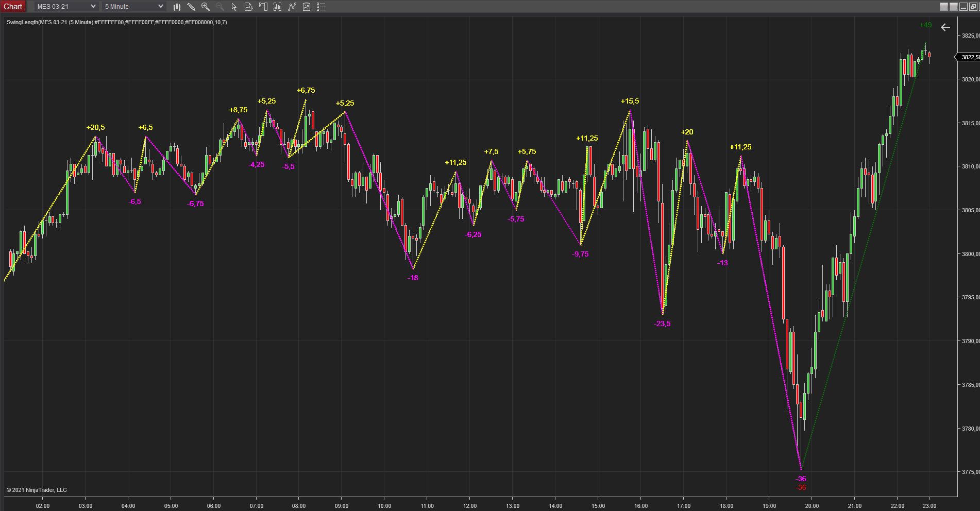
Task: Click the +7,5 swing label
Action: click(x=491, y=151)
